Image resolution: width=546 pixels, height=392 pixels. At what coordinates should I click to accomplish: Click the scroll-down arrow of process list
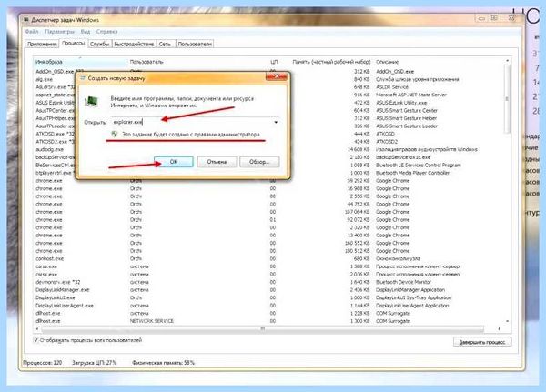click(x=507, y=321)
